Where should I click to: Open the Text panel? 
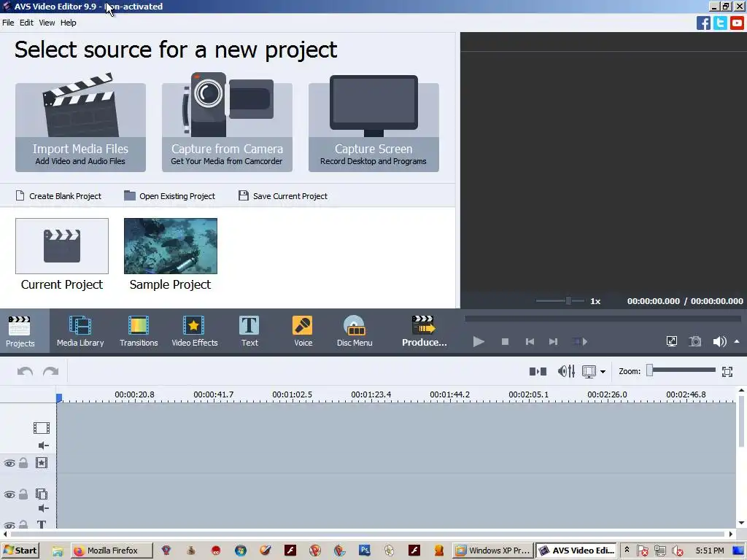(x=249, y=331)
